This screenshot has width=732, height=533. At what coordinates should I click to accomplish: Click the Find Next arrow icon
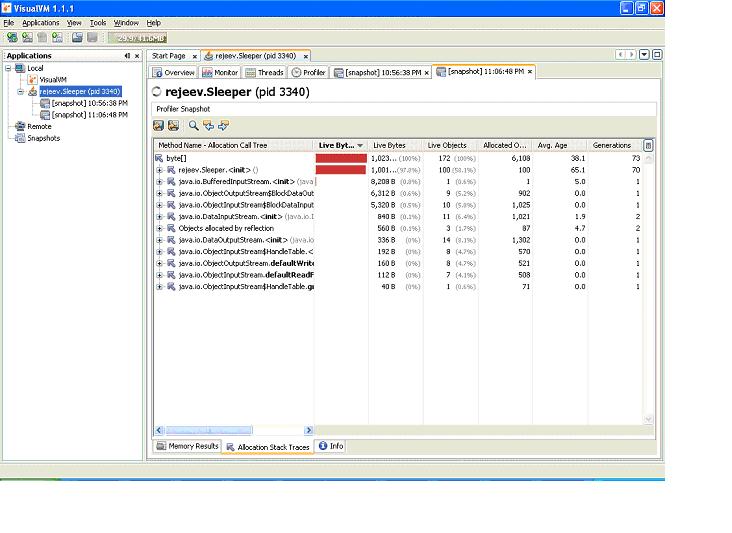[223, 125]
